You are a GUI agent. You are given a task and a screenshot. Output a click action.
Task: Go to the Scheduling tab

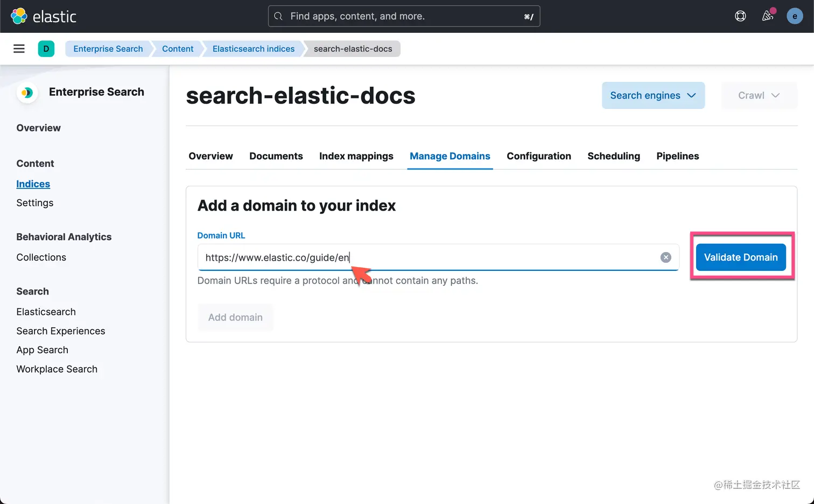pos(614,156)
